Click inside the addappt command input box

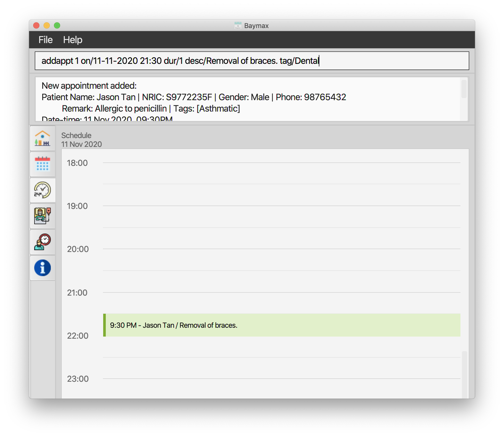click(251, 61)
